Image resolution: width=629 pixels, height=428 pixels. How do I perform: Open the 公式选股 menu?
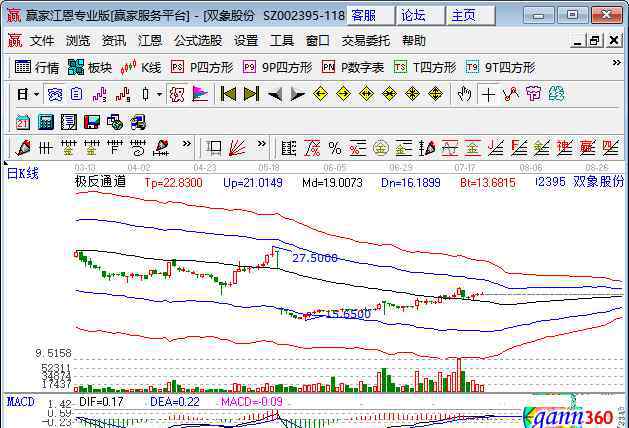coord(198,41)
